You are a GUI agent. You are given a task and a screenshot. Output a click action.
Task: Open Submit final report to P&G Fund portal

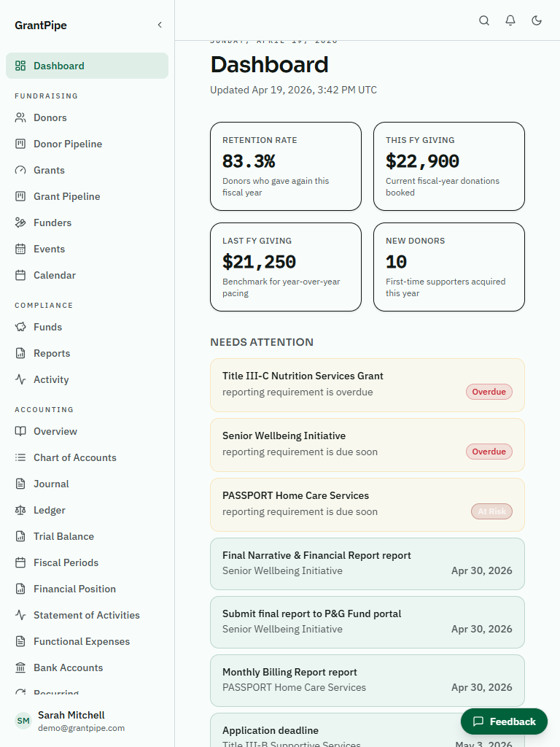click(367, 622)
